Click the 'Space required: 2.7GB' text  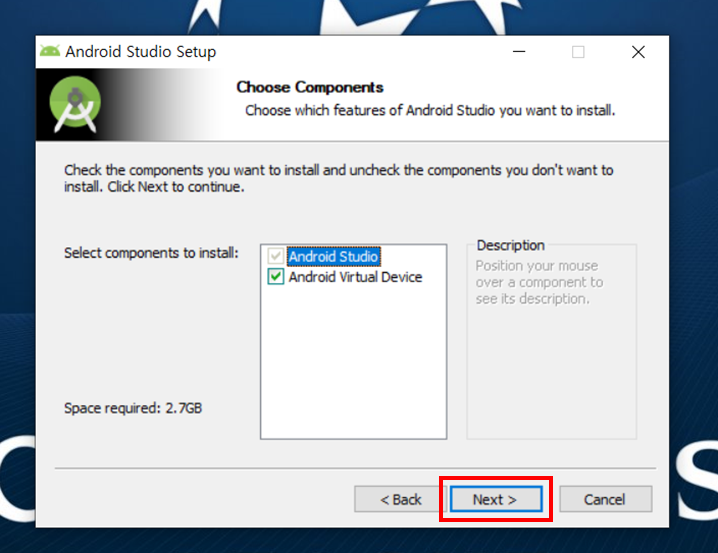(133, 408)
